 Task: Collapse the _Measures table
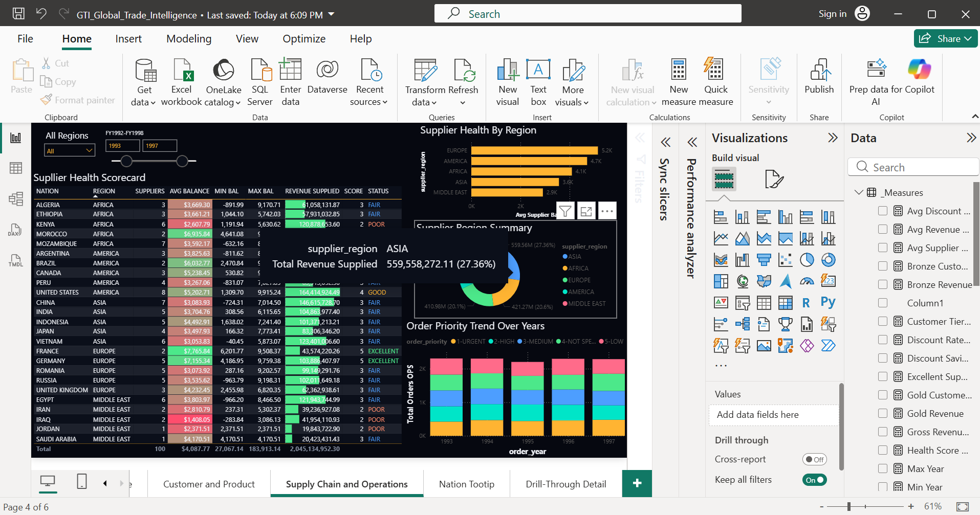pos(858,192)
